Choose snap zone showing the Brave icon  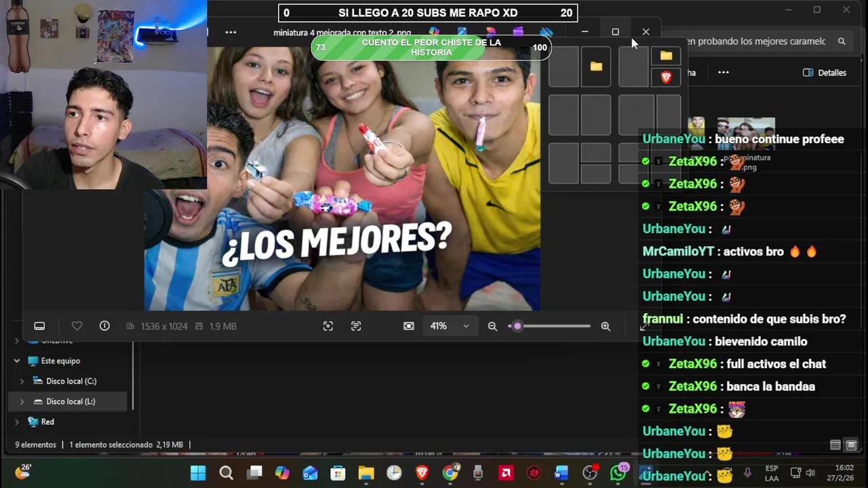coord(666,78)
